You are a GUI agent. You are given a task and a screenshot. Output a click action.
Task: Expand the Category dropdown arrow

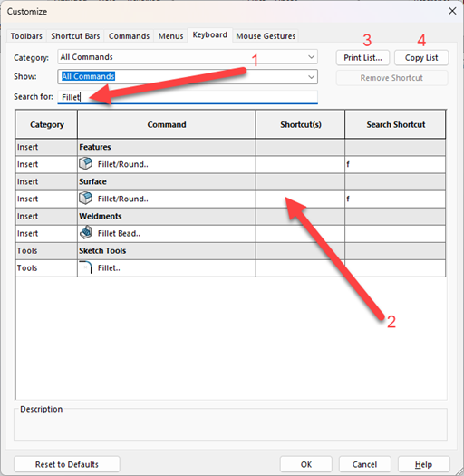tap(311, 57)
